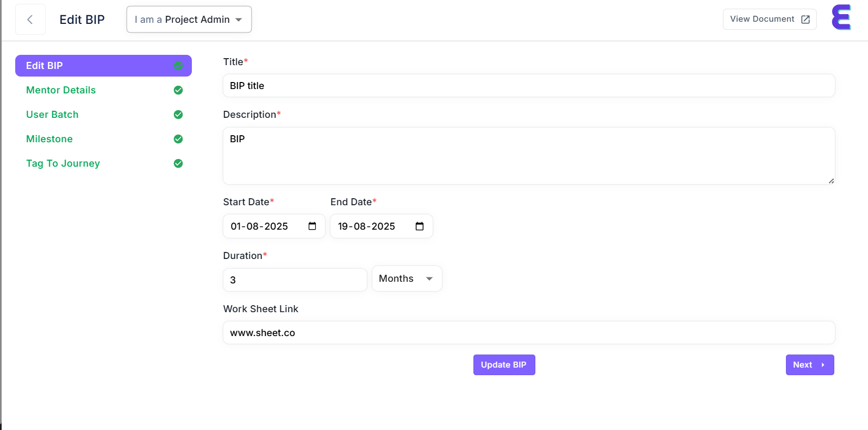Open the View Document button
This screenshot has height=430, width=868.
(x=769, y=20)
